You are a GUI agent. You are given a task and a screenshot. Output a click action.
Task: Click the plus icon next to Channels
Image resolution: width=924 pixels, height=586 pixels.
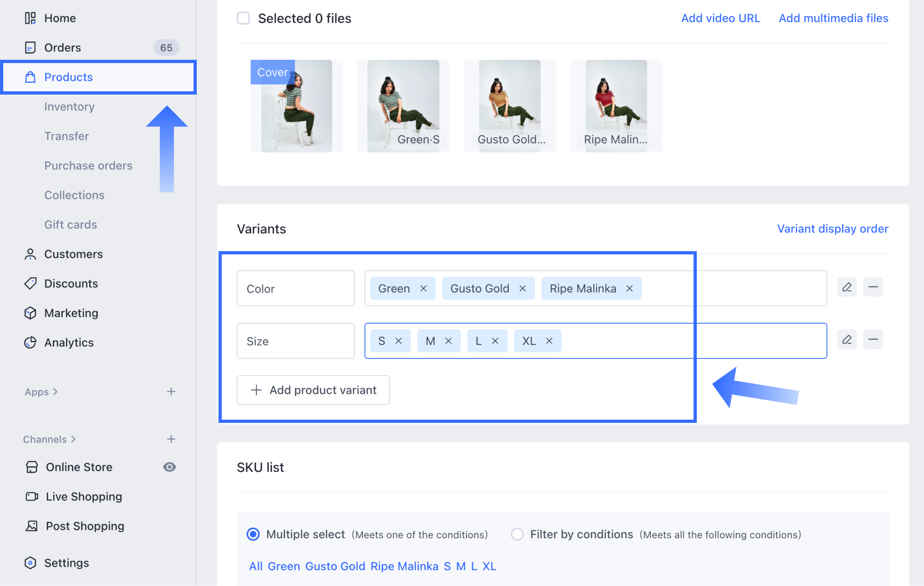tap(171, 439)
